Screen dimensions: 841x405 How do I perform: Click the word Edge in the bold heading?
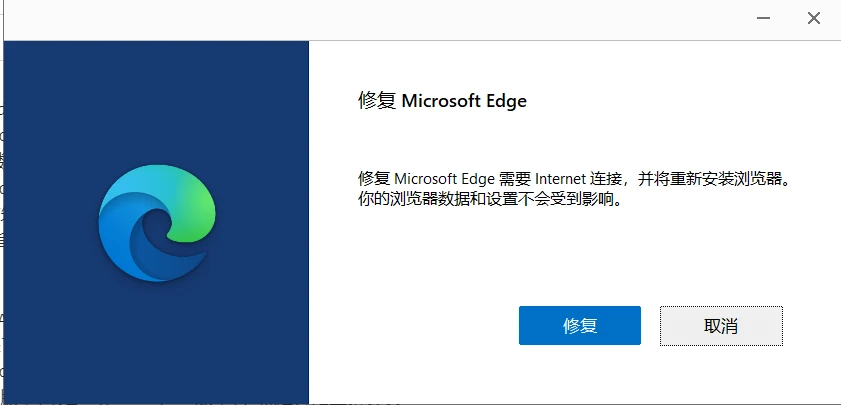point(506,101)
